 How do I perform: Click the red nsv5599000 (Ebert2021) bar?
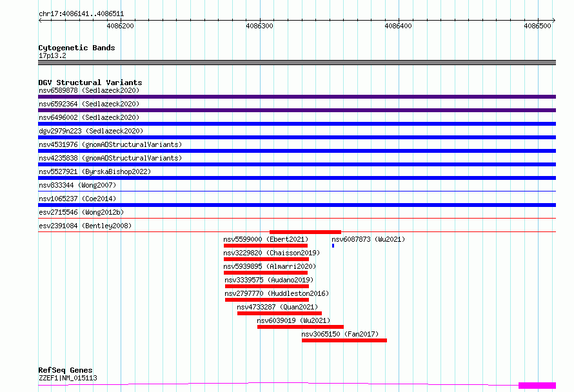point(266,246)
